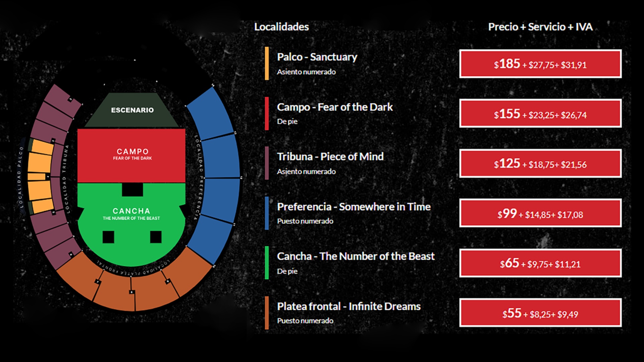Choose the $125 Tribuna price button

540,163
